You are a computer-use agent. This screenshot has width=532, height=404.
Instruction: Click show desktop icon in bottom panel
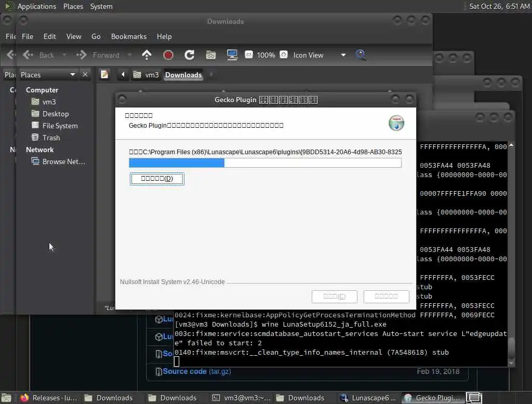click(6, 398)
